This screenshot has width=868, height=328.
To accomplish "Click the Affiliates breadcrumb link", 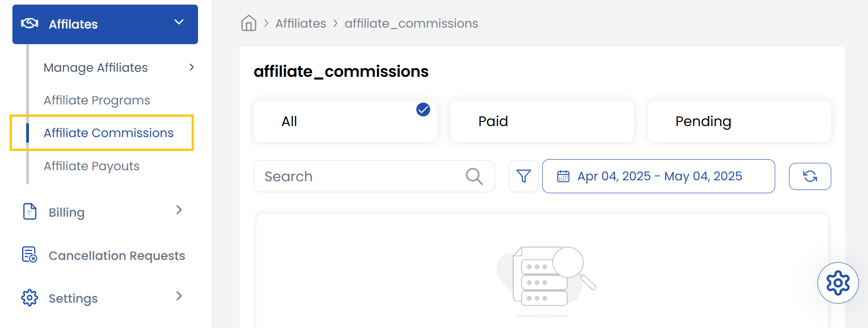I will point(301,23).
